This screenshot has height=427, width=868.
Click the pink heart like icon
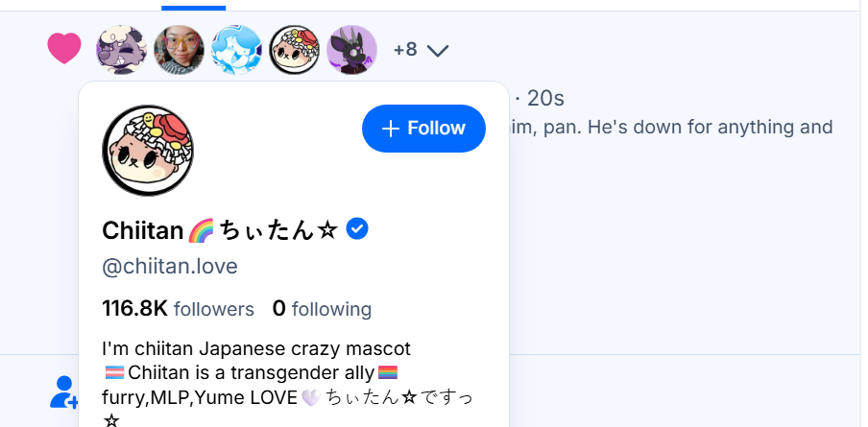(64, 49)
